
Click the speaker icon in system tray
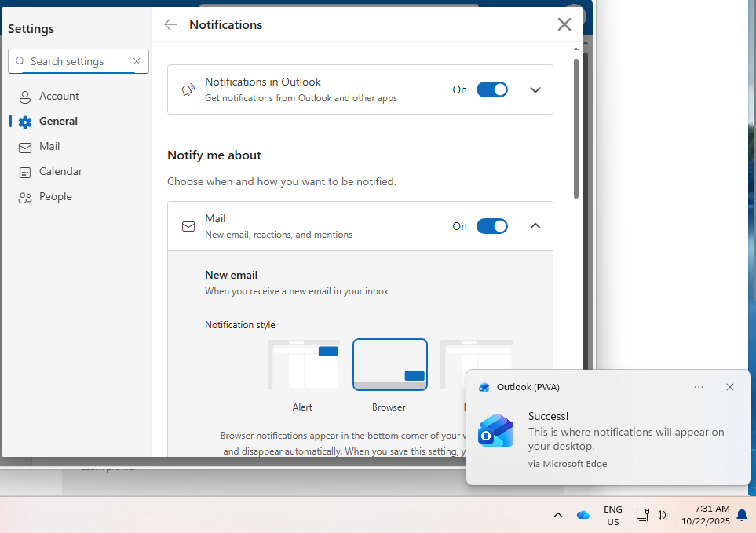tap(661, 514)
